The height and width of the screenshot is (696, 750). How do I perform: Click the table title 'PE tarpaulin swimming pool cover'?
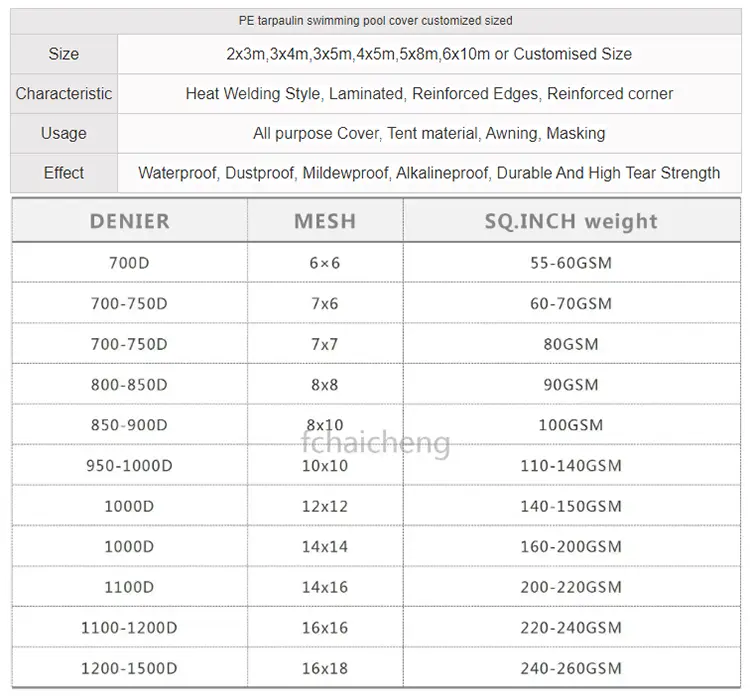(x=375, y=20)
